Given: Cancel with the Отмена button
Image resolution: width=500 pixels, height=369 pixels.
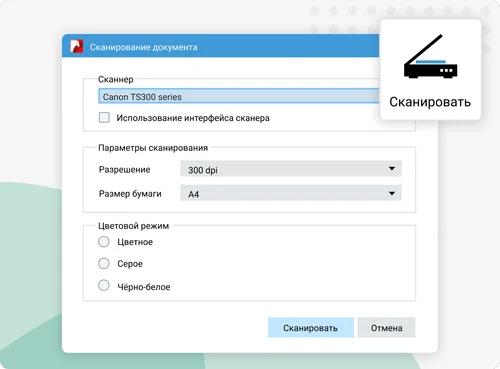Looking at the screenshot, I should (386, 328).
